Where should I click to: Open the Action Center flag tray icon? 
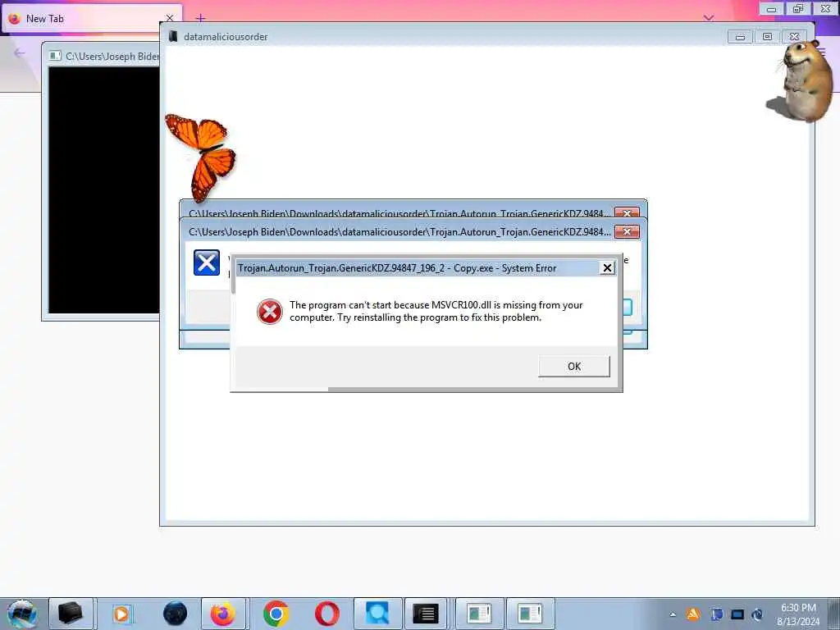[x=716, y=614]
